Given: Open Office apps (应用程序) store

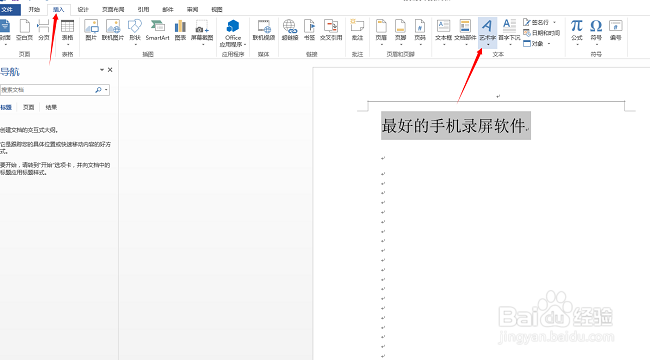Looking at the screenshot, I should (233, 33).
